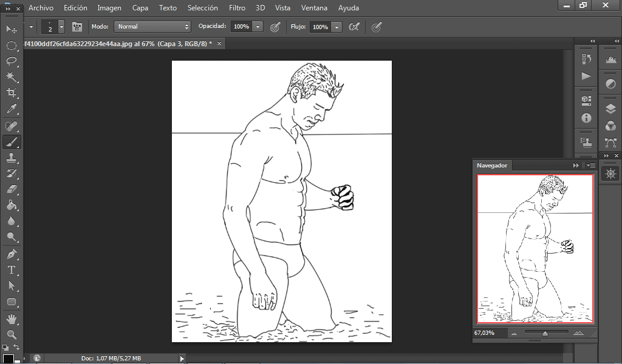Open the Modo blending mode dropdown
The image size is (622, 364).
coord(152,27)
